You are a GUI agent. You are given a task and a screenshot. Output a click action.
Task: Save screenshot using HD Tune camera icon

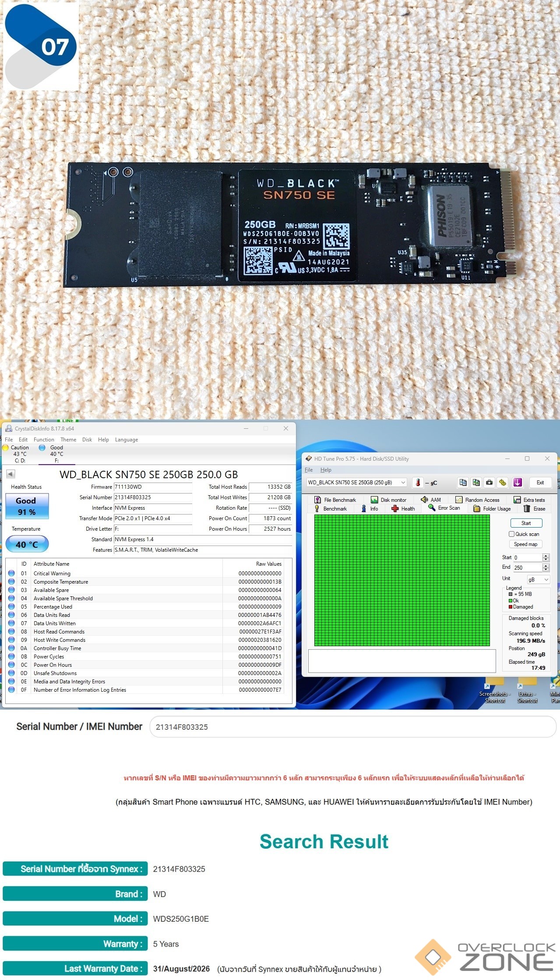point(490,482)
